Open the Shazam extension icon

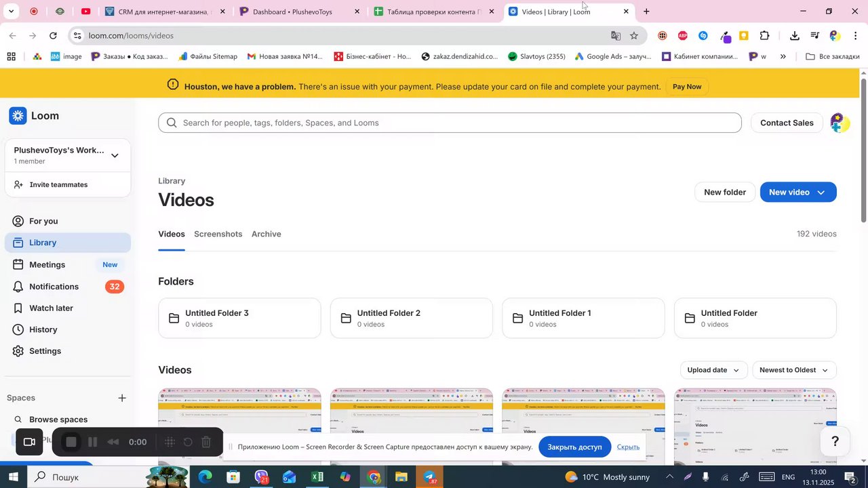click(x=703, y=35)
